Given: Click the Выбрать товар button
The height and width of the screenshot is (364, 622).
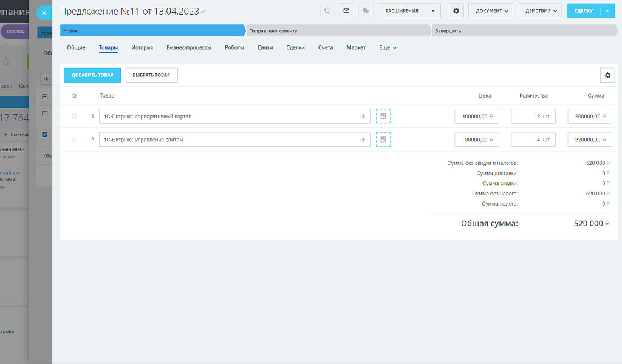Looking at the screenshot, I should (x=151, y=75).
